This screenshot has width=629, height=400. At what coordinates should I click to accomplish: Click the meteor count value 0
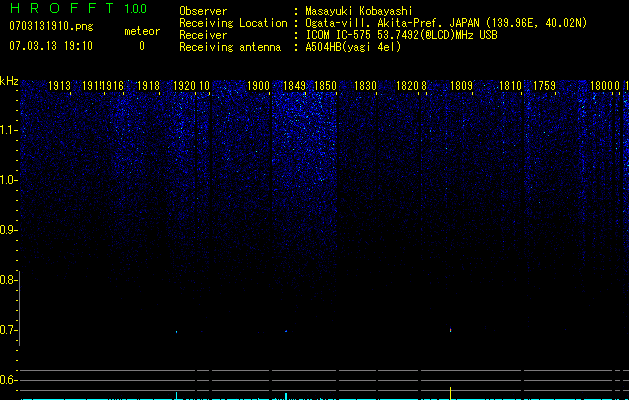[142, 46]
